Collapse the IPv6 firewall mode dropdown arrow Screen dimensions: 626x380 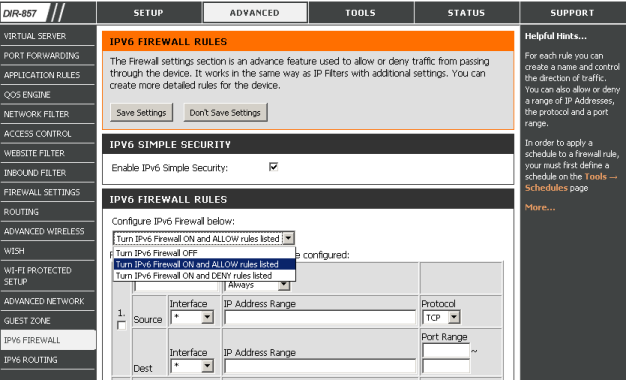pos(288,239)
